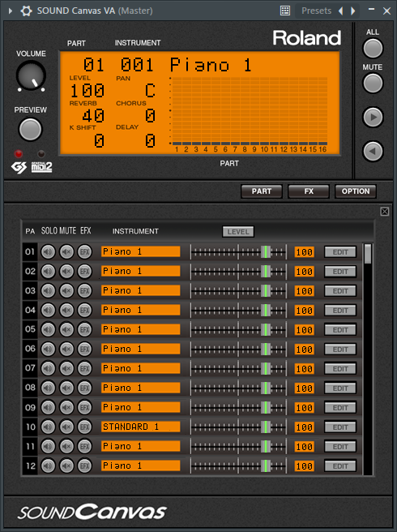This screenshot has height=532, width=397.
Task: Solo part 03
Action: (48, 291)
